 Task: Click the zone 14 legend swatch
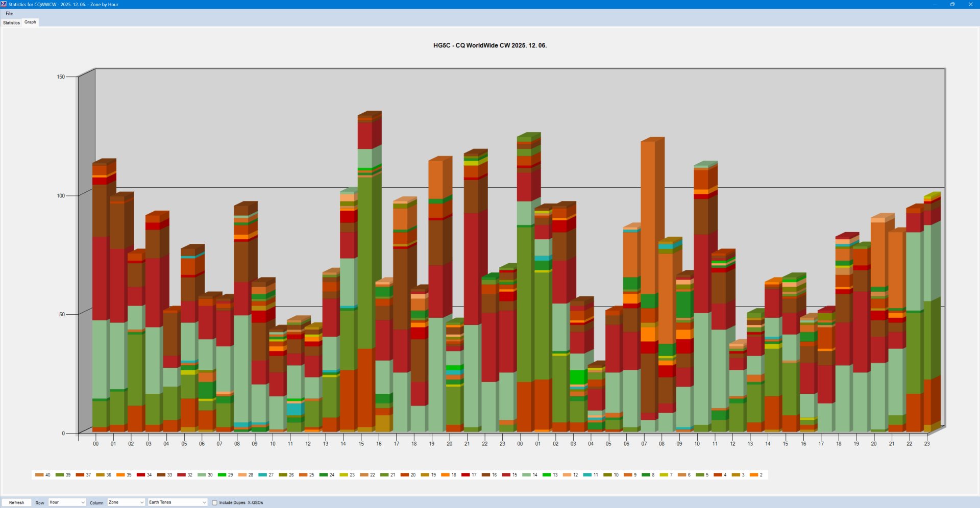pos(526,475)
